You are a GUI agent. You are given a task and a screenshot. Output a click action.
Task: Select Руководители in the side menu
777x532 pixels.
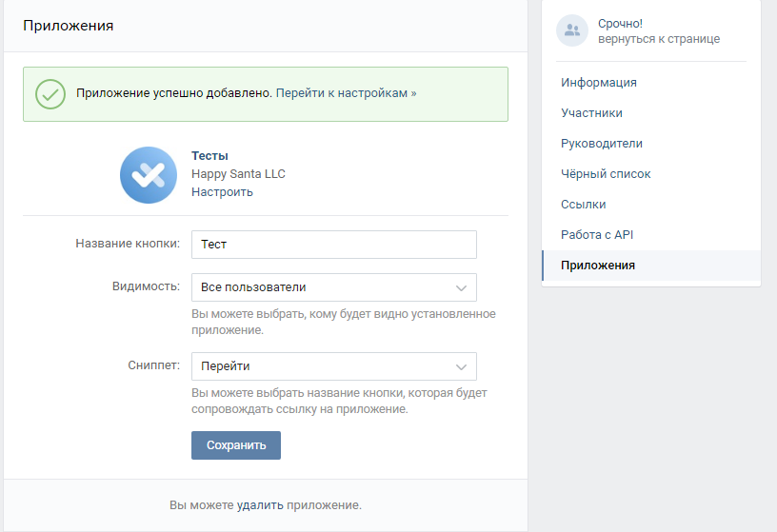point(602,144)
